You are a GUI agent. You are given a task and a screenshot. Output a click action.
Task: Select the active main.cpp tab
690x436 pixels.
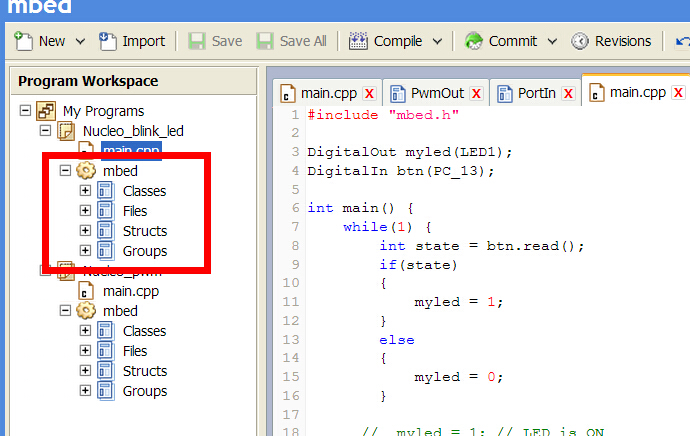coord(638,92)
